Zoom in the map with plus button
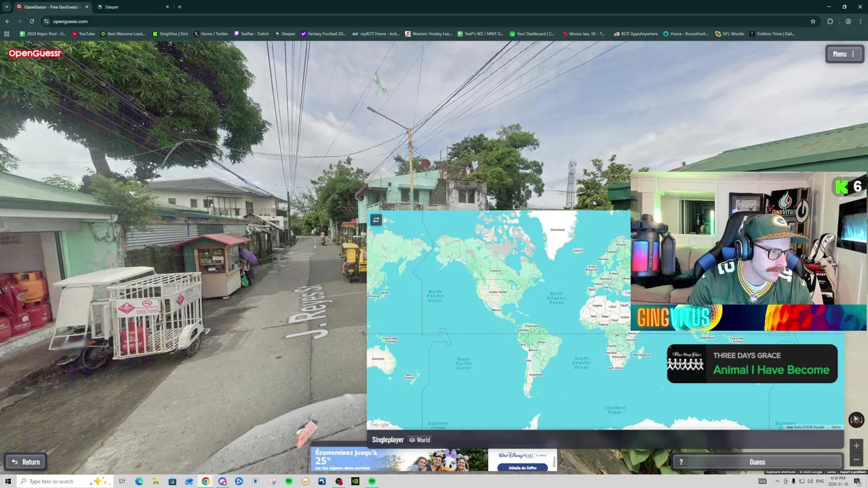 [x=856, y=446]
